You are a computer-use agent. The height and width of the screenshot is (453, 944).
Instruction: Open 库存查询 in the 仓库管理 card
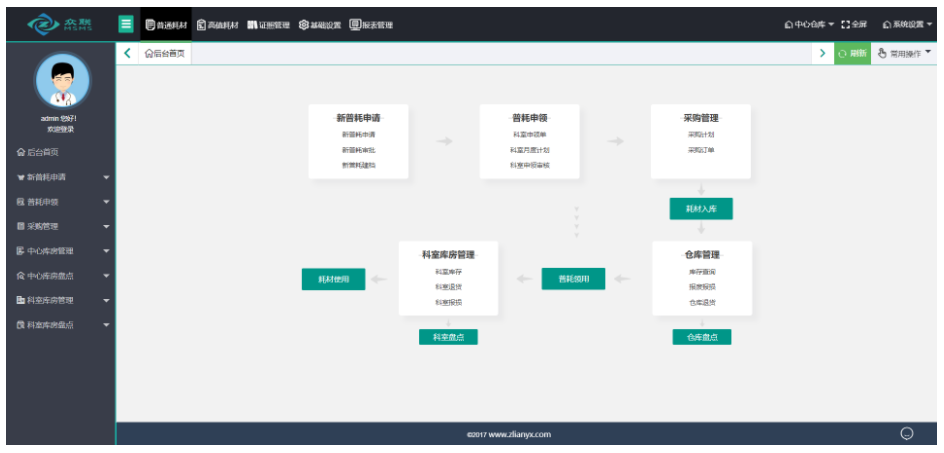(x=702, y=272)
